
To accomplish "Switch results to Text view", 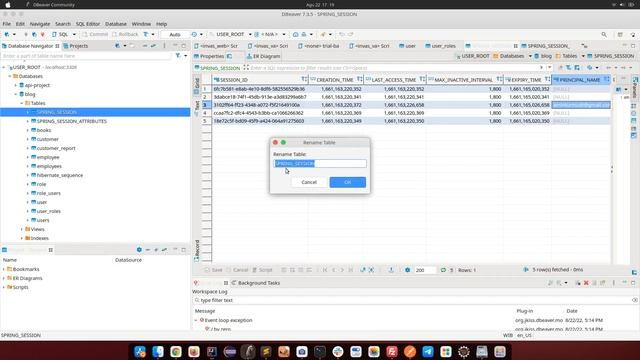I will (x=197, y=107).
